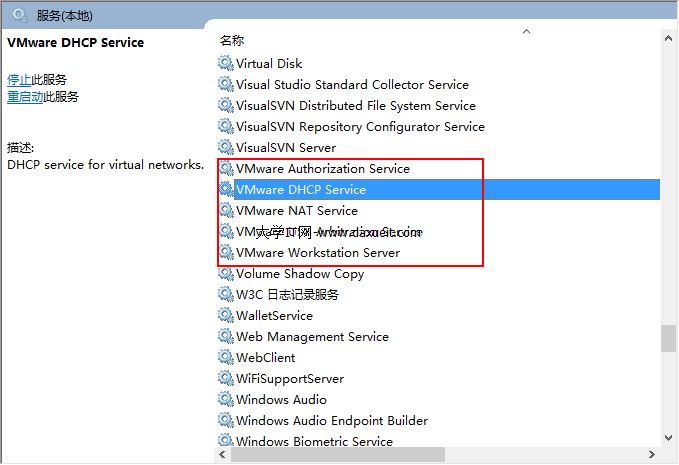
Task: Select VMware DHCP Service row
Action: pyautogui.click(x=301, y=189)
